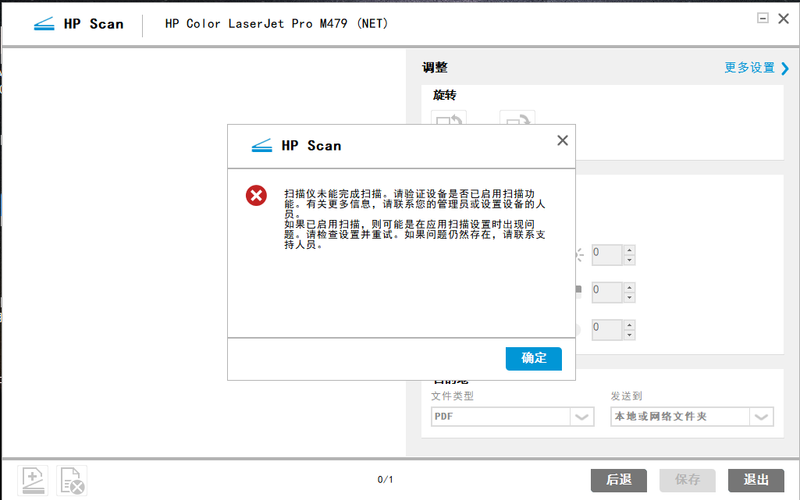Image resolution: width=800 pixels, height=500 pixels.
Task: Click the HP Scan scanner logo in header
Action: (45, 23)
